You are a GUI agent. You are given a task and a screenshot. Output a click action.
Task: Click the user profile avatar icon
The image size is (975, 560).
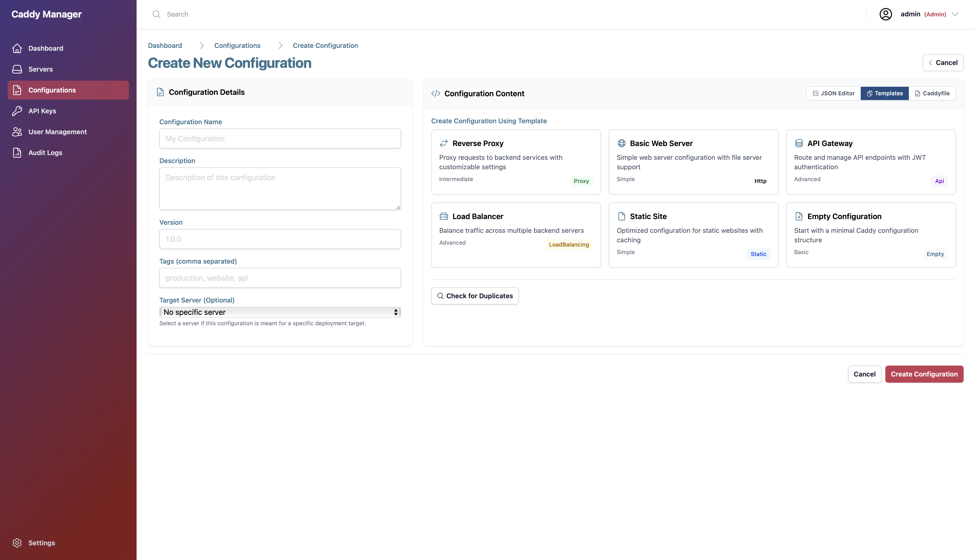pos(886,14)
